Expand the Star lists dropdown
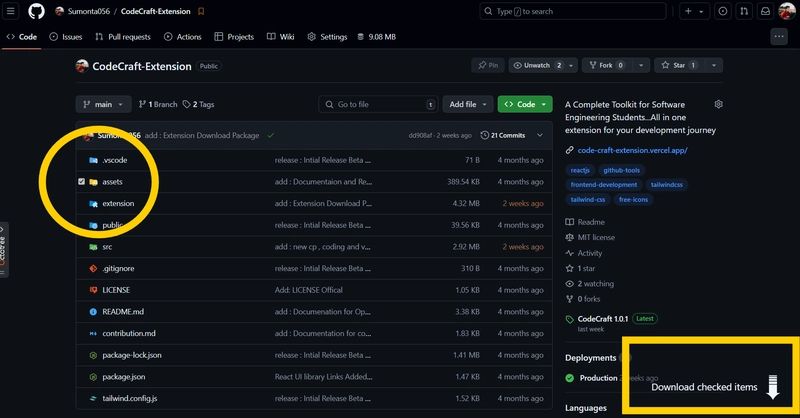The height and width of the screenshot is (418, 800). point(714,65)
